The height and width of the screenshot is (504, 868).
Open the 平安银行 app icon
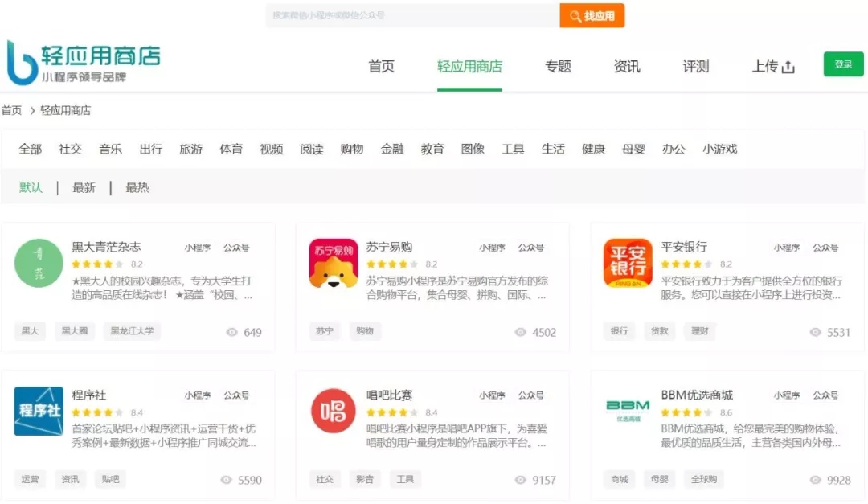628,263
